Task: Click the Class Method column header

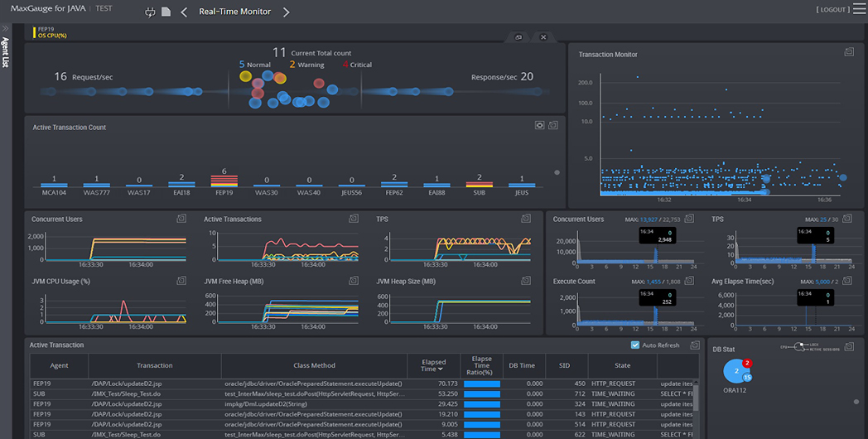Action: coord(314,365)
